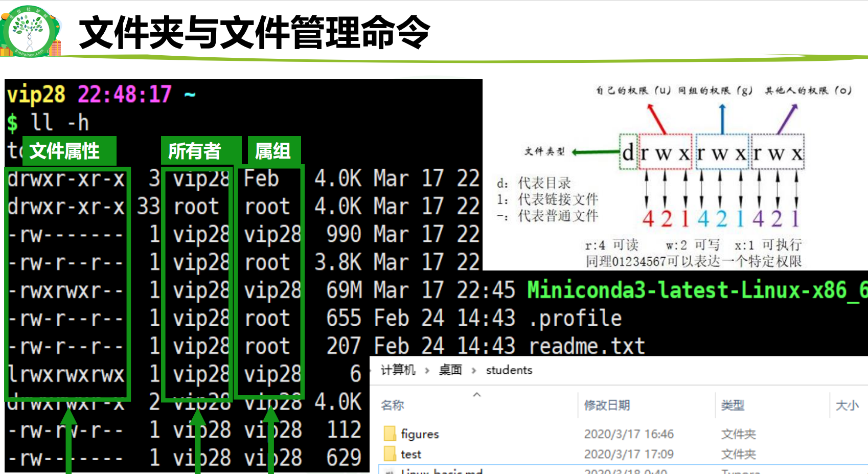Image resolution: width=868 pixels, height=474 pixels.
Task: Select the figures folder name
Action: pyautogui.click(x=420, y=434)
